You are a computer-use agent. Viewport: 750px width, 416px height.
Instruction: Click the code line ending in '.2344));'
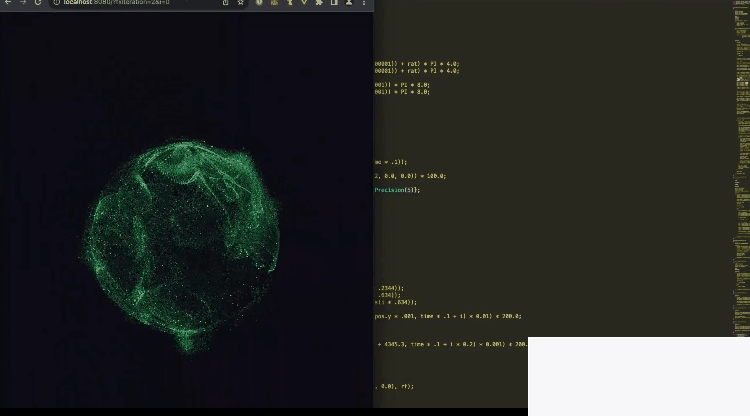coord(390,288)
